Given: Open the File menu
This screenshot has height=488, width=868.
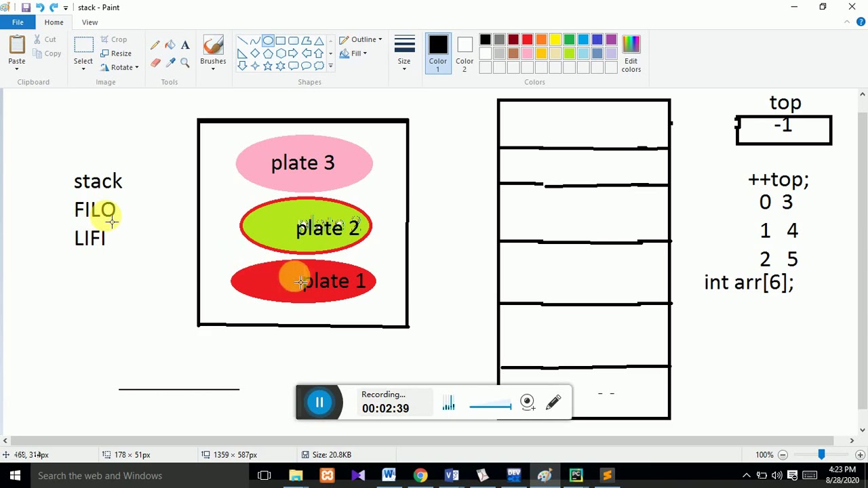Looking at the screenshot, I should tap(18, 22).
